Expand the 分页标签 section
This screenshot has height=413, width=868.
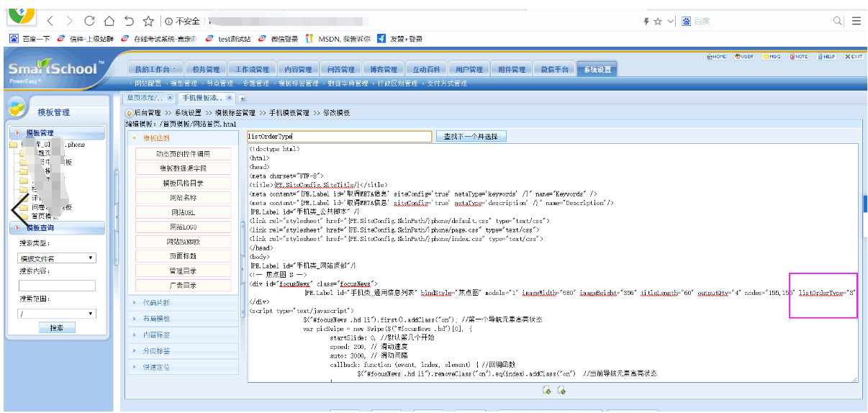click(x=155, y=350)
